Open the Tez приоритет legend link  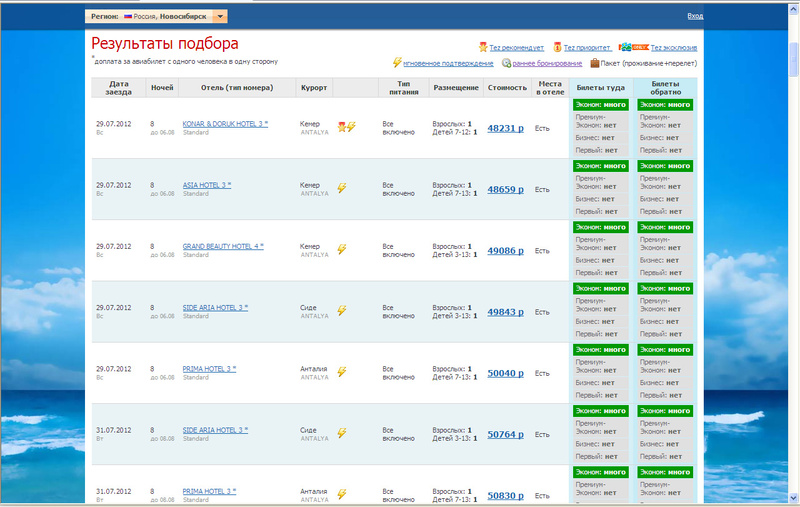click(x=587, y=47)
